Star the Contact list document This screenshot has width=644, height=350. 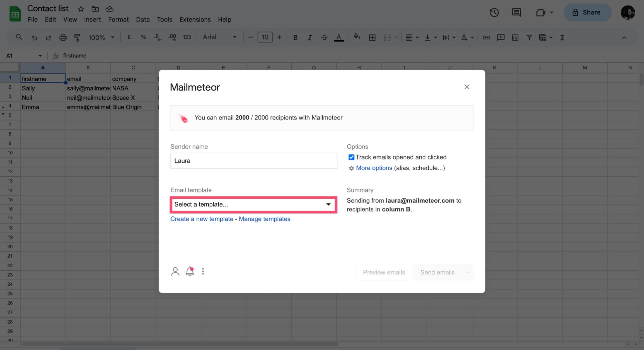(81, 9)
